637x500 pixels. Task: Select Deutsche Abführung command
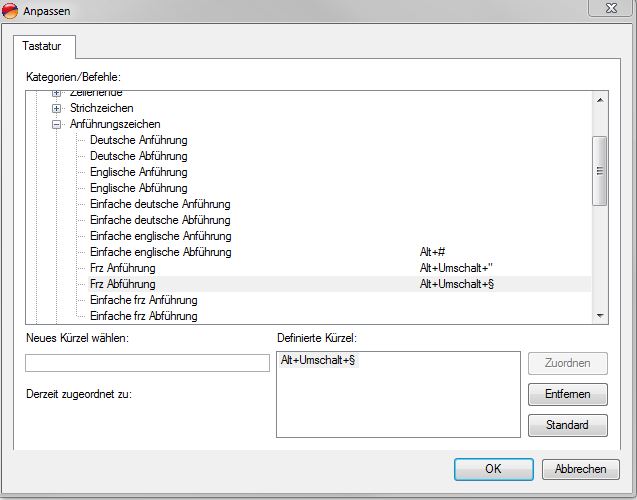click(138, 156)
